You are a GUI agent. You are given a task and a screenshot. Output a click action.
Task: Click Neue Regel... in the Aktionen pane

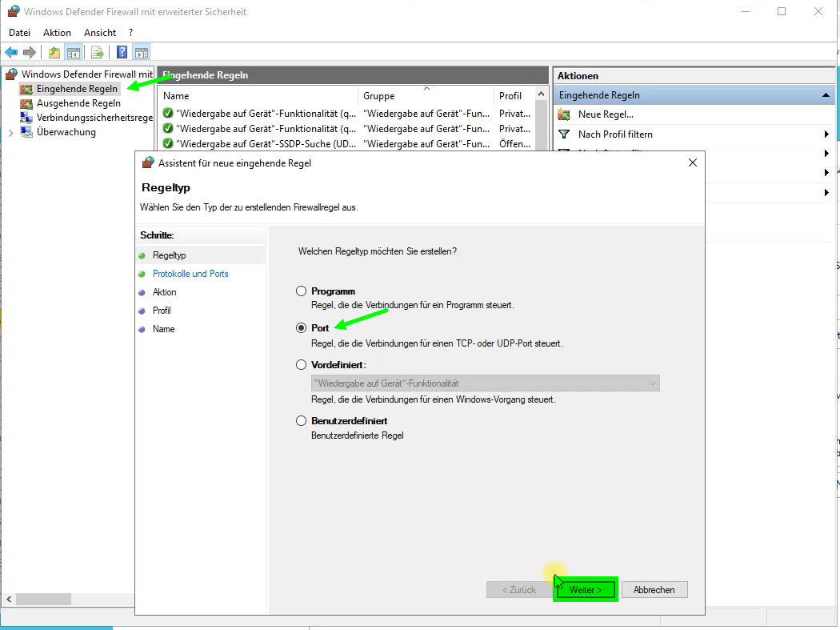tap(606, 114)
